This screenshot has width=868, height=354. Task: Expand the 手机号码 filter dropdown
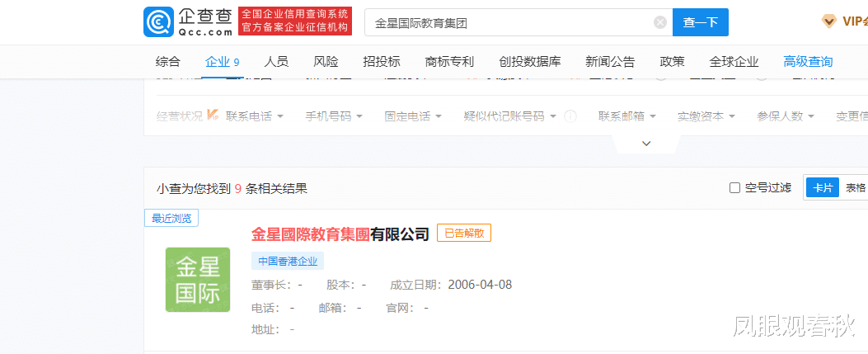[x=334, y=116]
